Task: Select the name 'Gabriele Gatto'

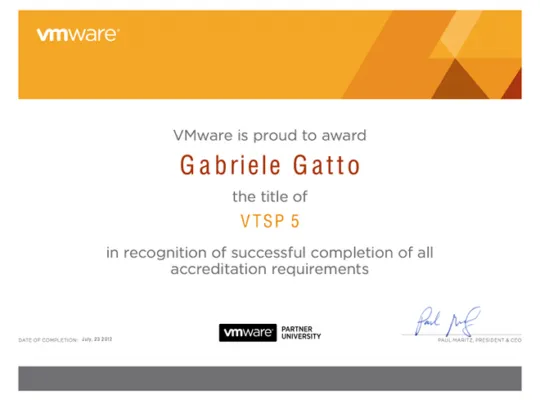Action: tap(270, 165)
